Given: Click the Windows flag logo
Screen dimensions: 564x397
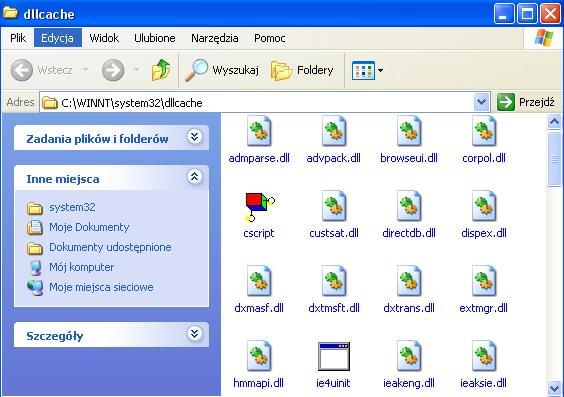Looking at the screenshot, I should 543,38.
